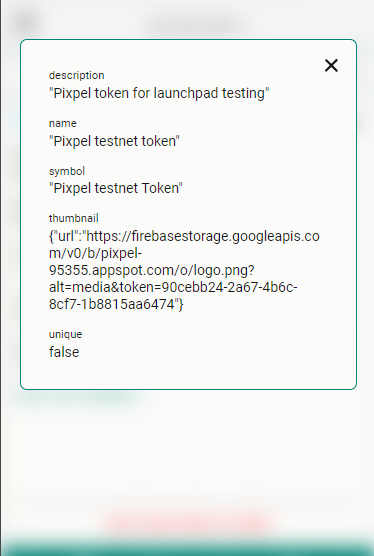Click the "95355.appspot.com/o/logo.png?" line
The image size is (374, 556).
click(x=152, y=271)
